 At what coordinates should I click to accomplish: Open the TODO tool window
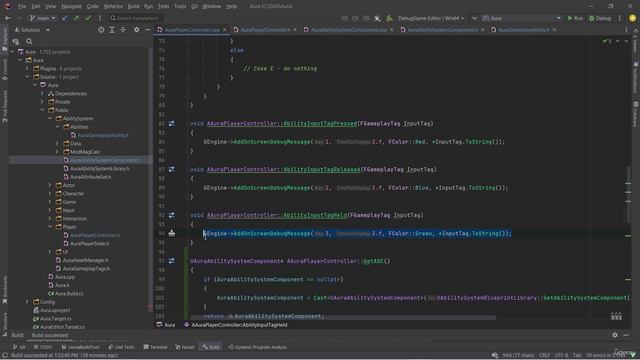43,347
